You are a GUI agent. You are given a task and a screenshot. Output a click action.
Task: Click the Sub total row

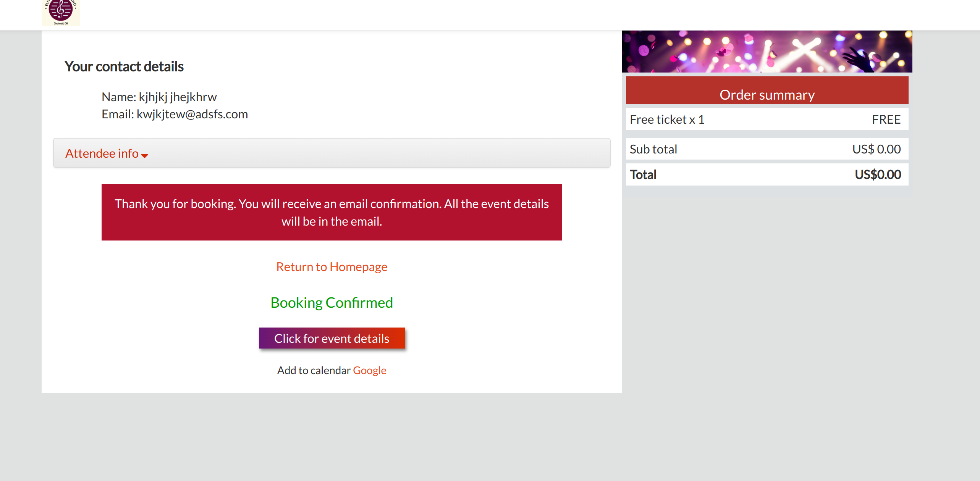pyautogui.click(x=653, y=149)
